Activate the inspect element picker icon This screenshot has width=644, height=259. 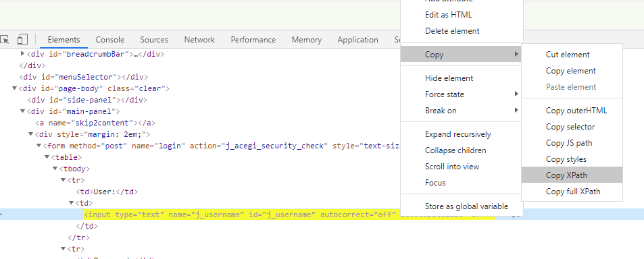5,39
